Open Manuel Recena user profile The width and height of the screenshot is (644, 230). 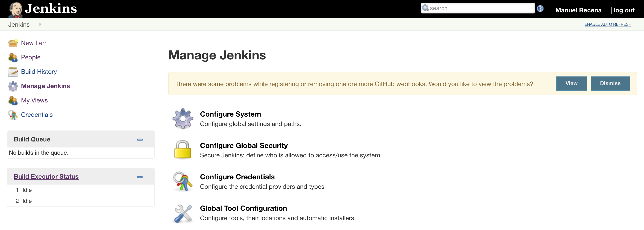578,10
